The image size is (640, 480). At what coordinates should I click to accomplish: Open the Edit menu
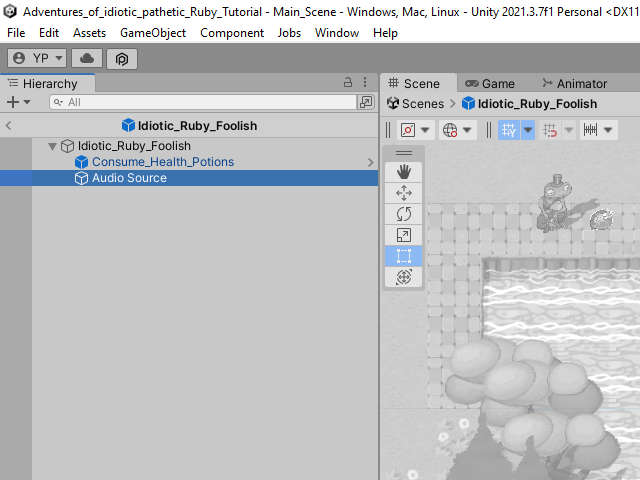point(49,33)
